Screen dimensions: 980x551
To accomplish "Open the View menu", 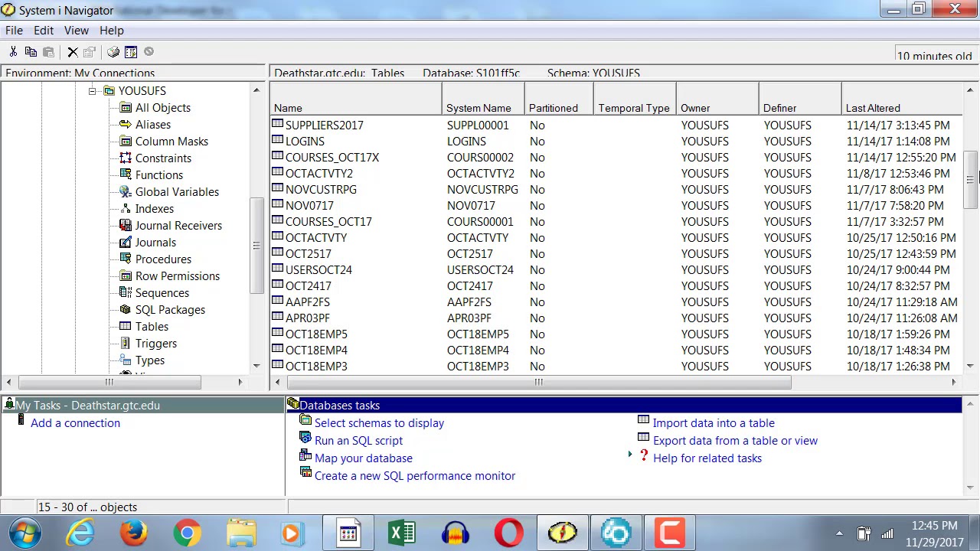I will point(77,31).
